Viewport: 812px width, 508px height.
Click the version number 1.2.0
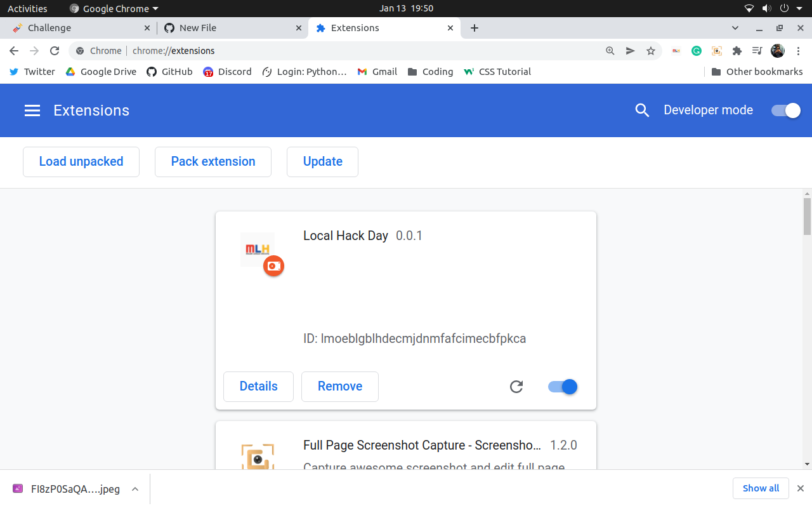tap(563, 445)
